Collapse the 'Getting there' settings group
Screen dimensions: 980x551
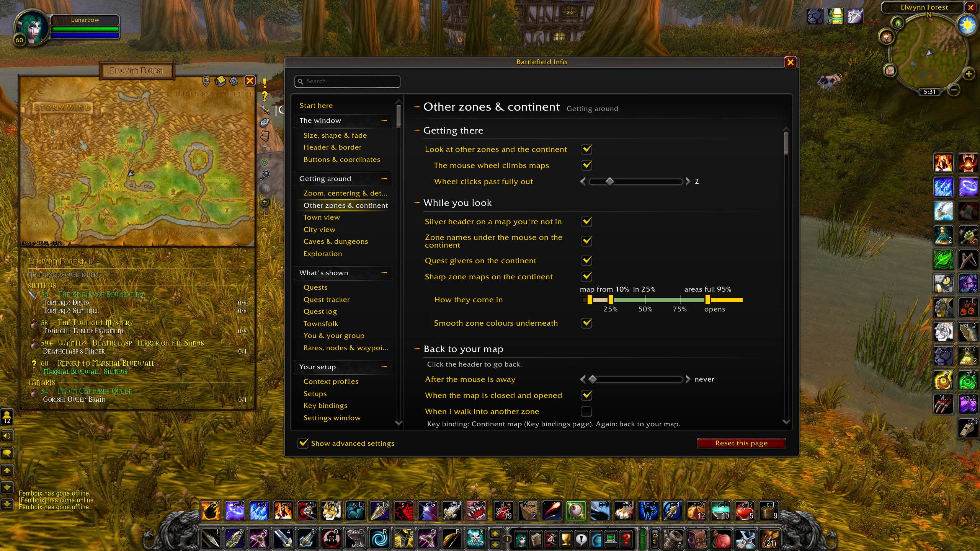point(417,130)
